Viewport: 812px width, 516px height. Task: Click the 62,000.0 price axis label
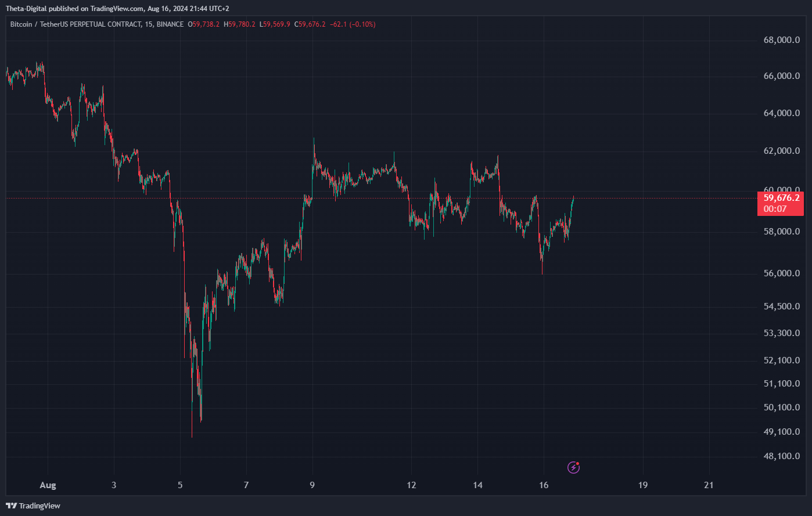click(x=781, y=151)
